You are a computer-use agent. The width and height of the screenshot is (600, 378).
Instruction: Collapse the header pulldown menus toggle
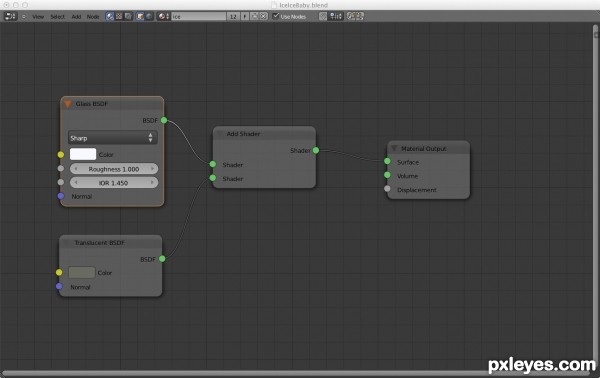click(x=24, y=16)
